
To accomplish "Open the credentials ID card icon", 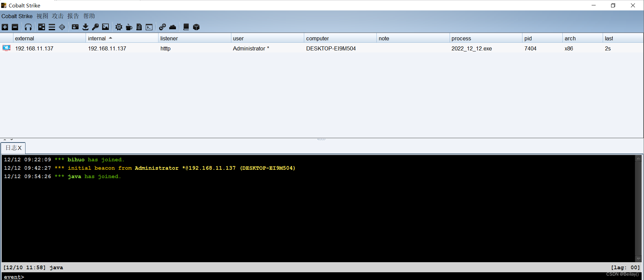I will point(75,27).
